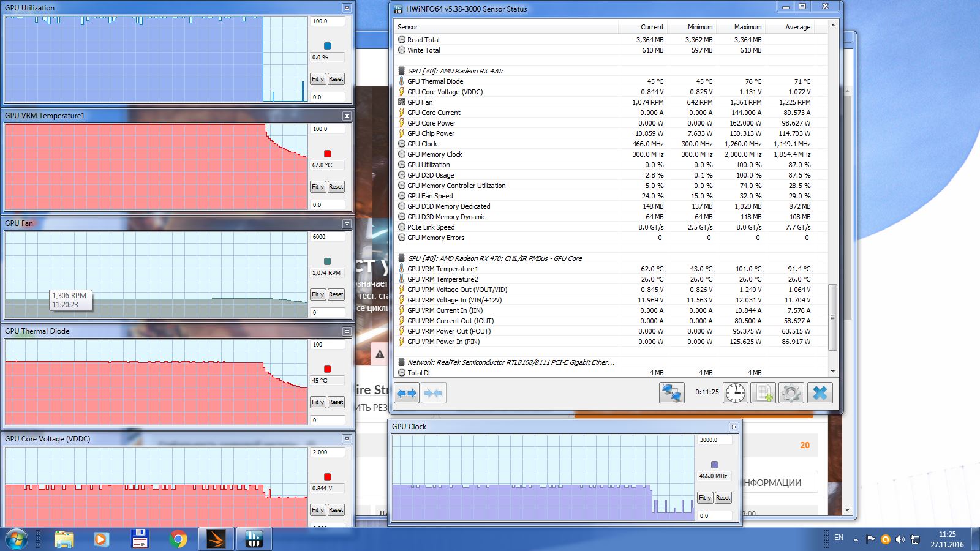
Task: Click the GPU Fan row fan icon
Action: [402, 102]
